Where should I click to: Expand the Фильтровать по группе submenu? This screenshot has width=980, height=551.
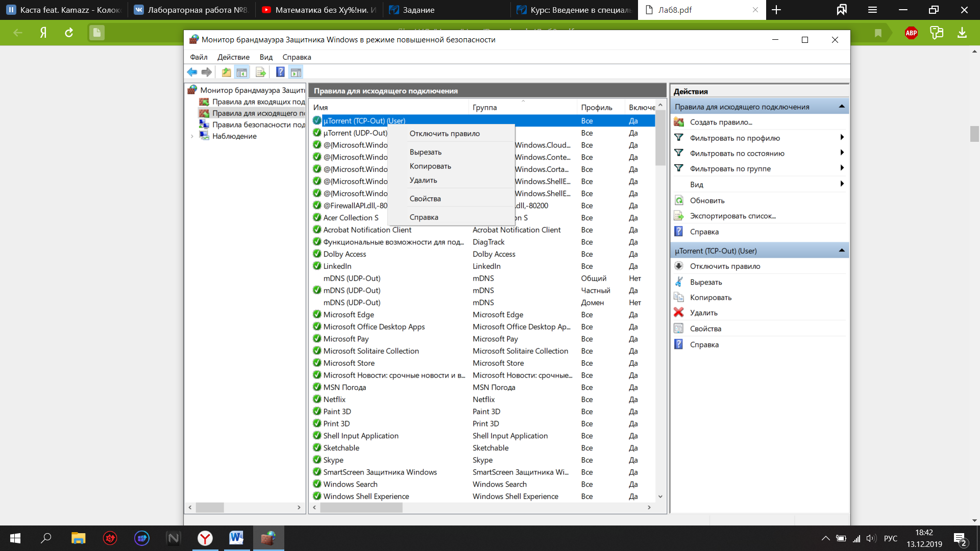(x=842, y=168)
